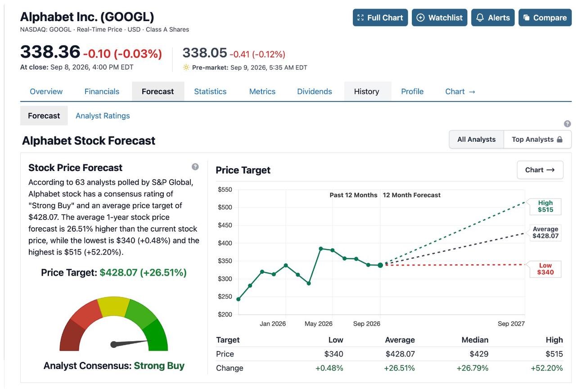Screen dimensions: 576x392
Task: Click the Compare button
Action: point(545,18)
